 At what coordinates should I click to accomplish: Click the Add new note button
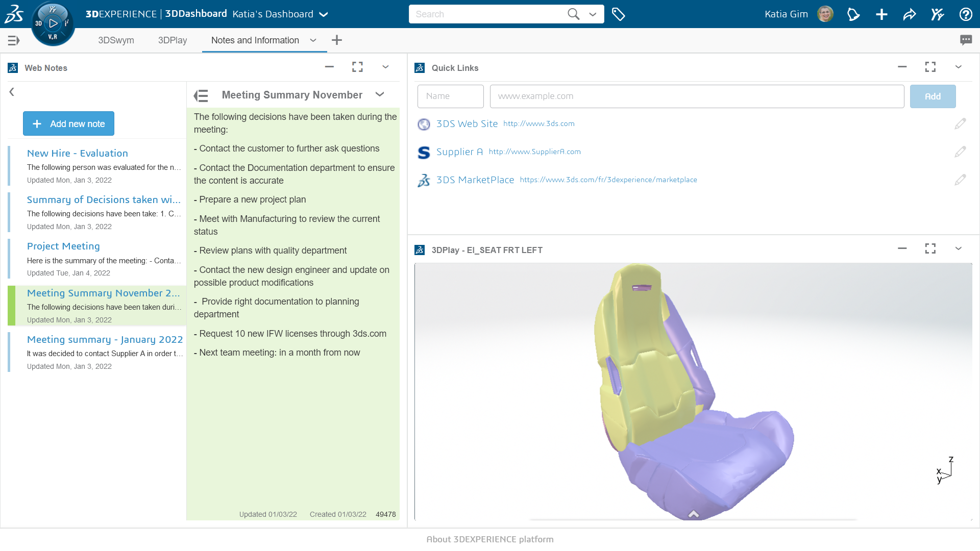(x=68, y=123)
